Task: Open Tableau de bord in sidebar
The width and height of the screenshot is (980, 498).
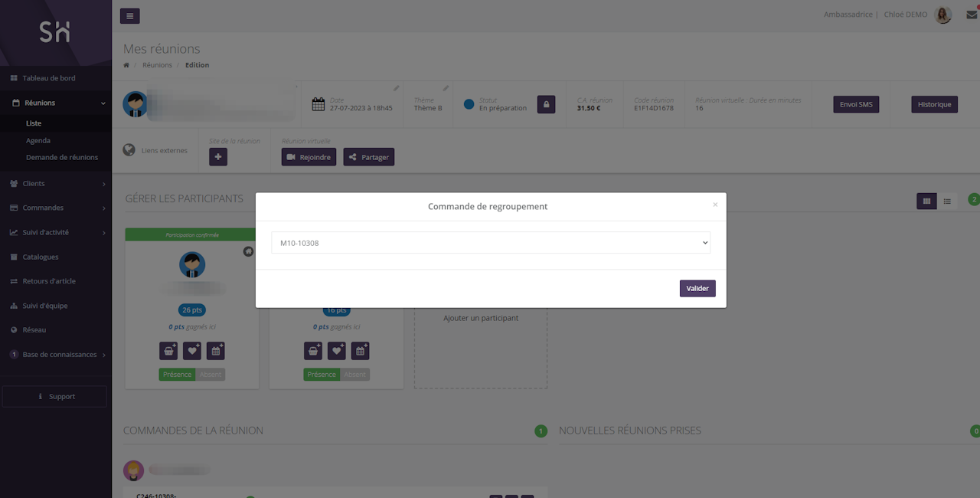Action: 49,78
